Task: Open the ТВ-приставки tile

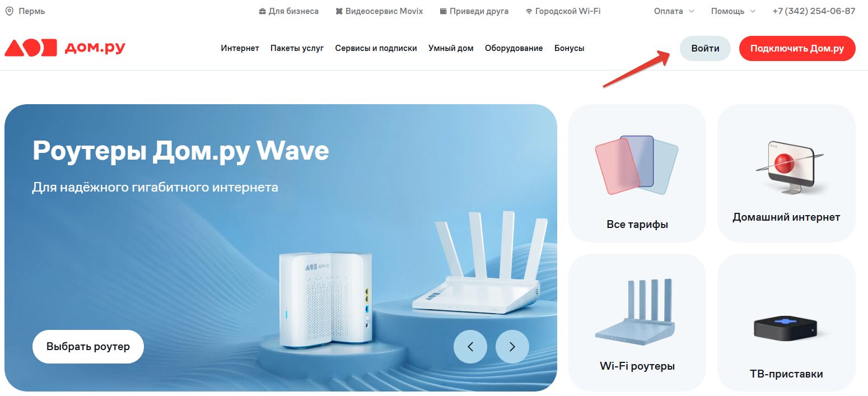Action: coord(786,323)
